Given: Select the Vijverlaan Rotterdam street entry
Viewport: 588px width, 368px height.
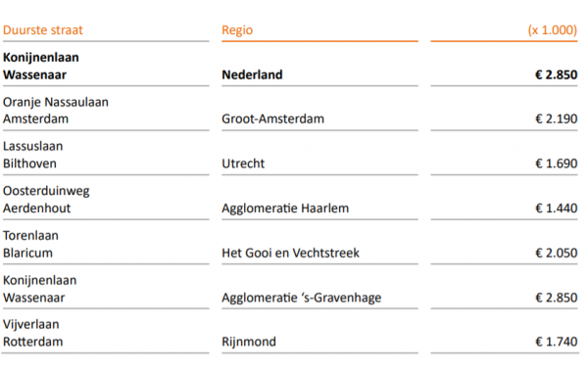Looking at the screenshot, I should [32, 333].
